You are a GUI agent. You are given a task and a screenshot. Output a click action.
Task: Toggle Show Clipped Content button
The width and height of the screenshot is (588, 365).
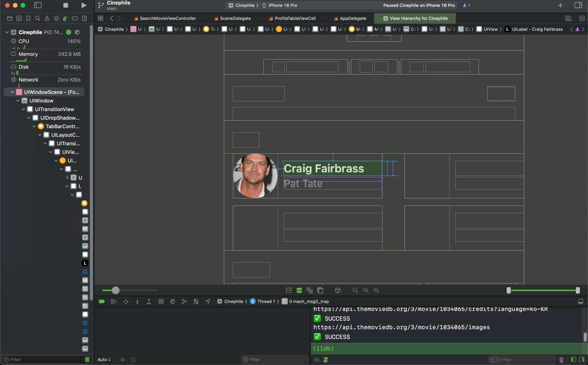289,290
